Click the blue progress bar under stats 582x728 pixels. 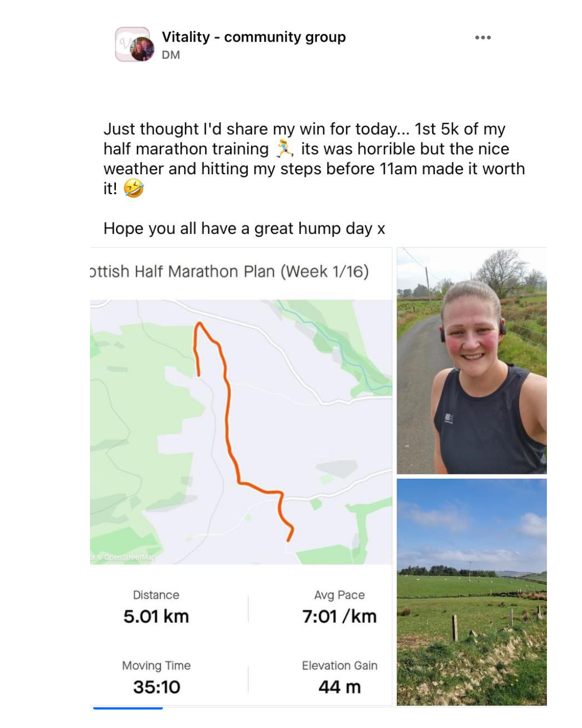coord(128,708)
